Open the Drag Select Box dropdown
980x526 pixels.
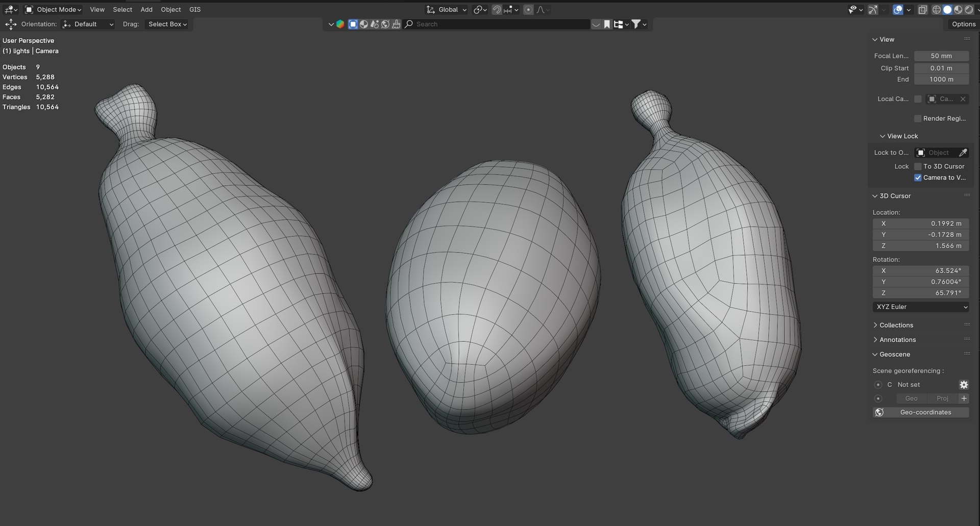(x=167, y=24)
